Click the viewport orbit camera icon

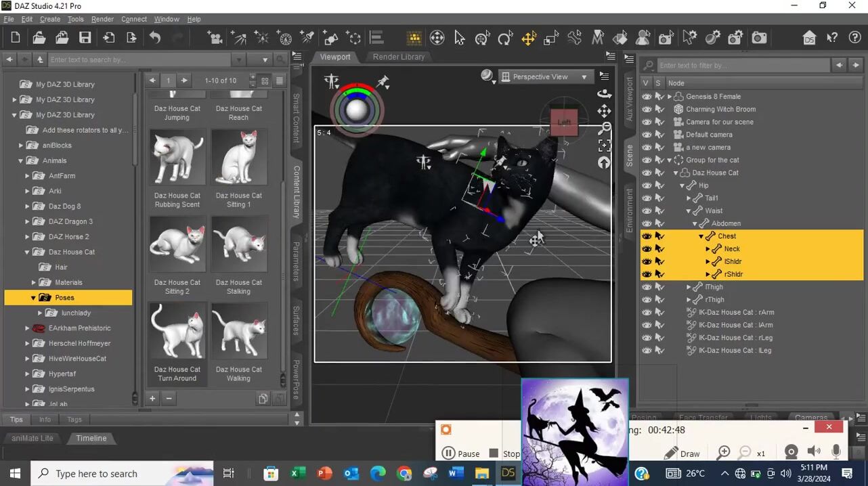605,93
